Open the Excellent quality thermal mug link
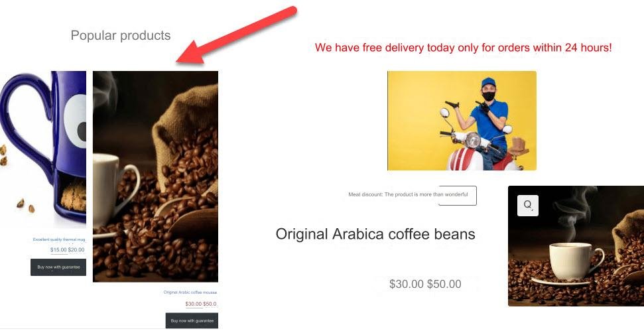This screenshot has height=331, width=644. click(x=59, y=239)
